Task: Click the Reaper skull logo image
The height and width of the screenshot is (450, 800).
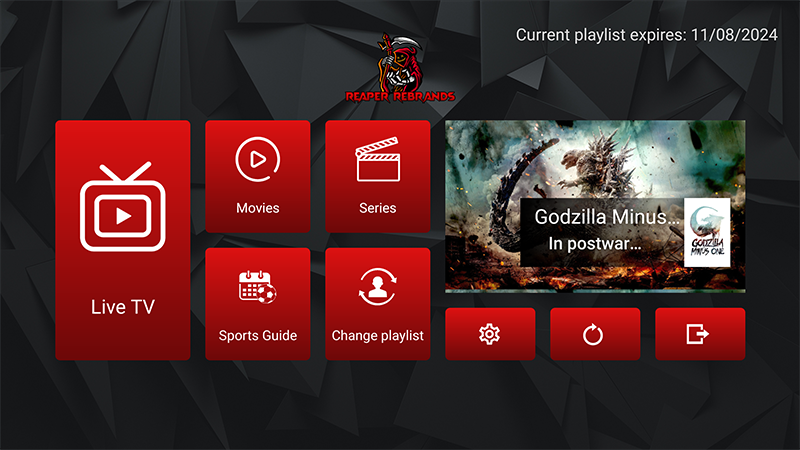Action: [x=400, y=62]
